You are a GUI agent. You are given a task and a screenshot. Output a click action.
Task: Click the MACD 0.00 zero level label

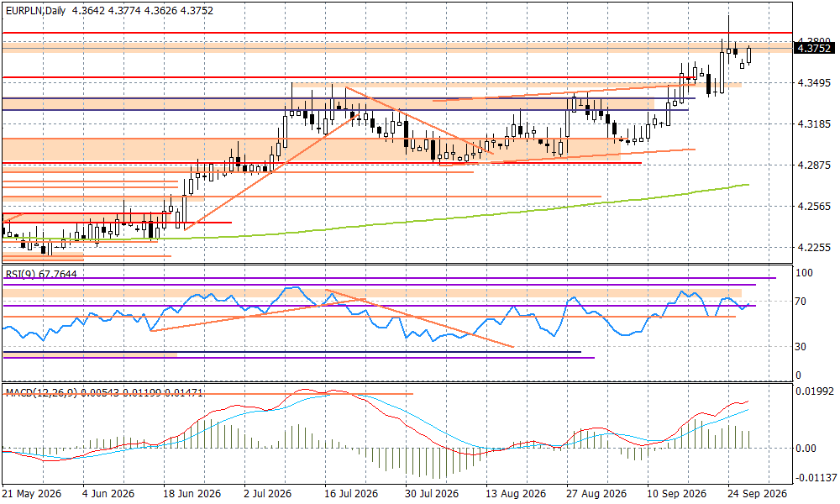[806, 449]
